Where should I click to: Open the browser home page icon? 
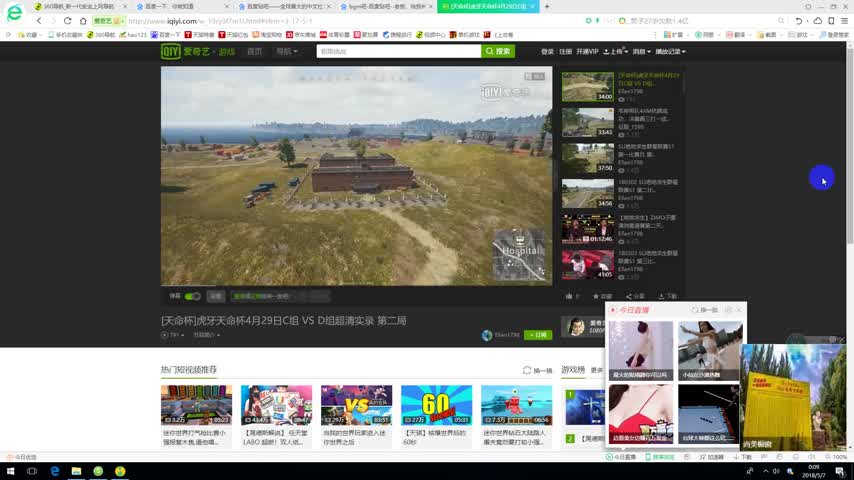[83, 21]
